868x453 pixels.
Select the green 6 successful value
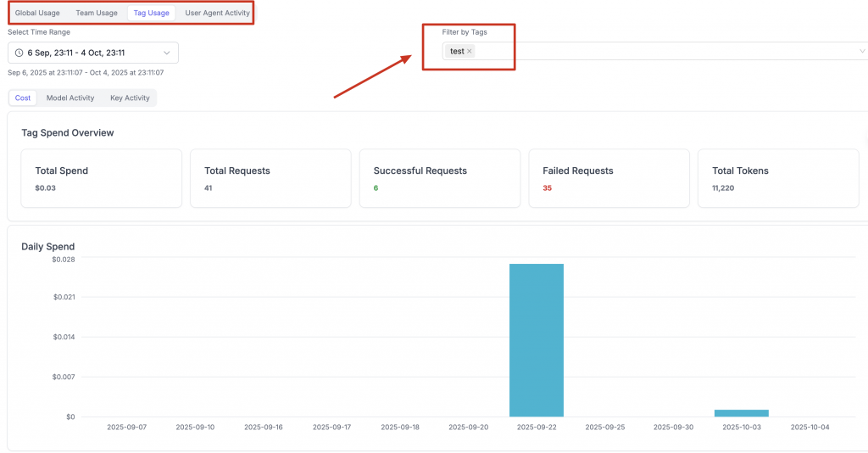point(376,188)
